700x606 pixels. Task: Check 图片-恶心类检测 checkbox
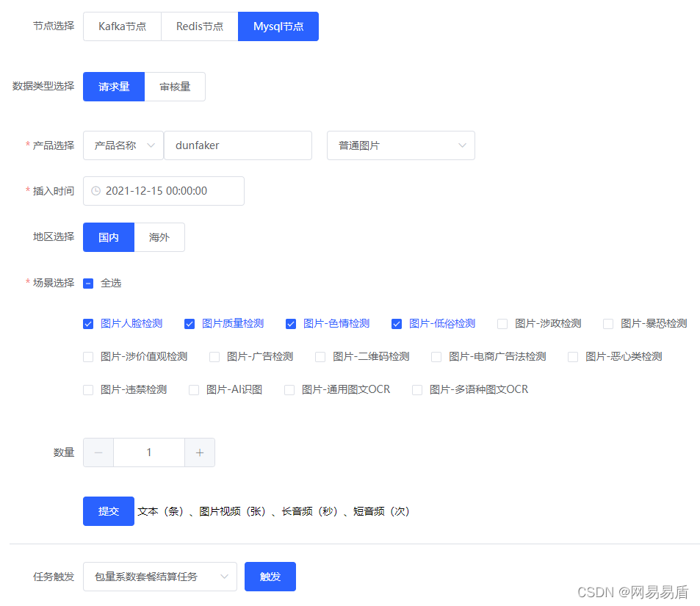coord(573,357)
